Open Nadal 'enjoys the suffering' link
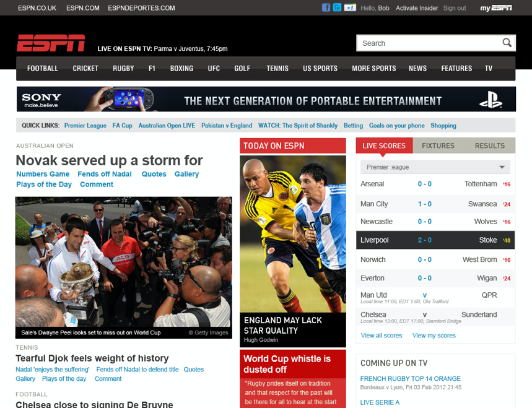532x408 pixels. click(x=53, y=370)
